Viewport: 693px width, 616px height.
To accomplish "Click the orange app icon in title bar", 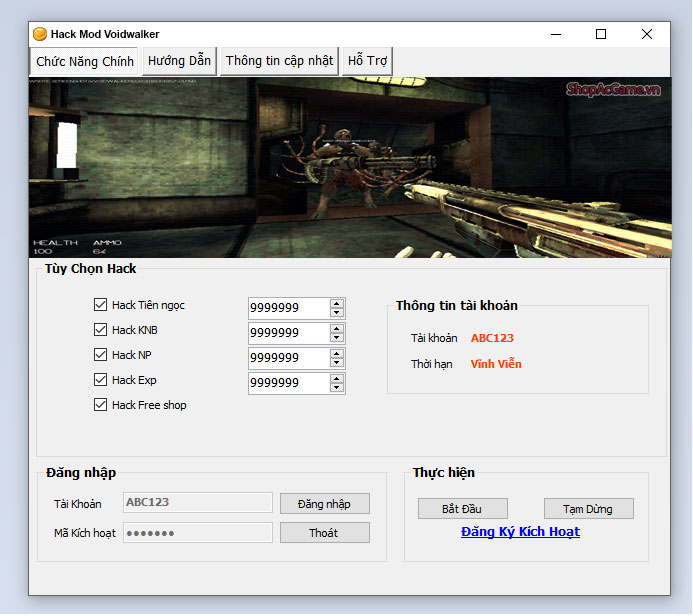I will click(x=40, y=34).
